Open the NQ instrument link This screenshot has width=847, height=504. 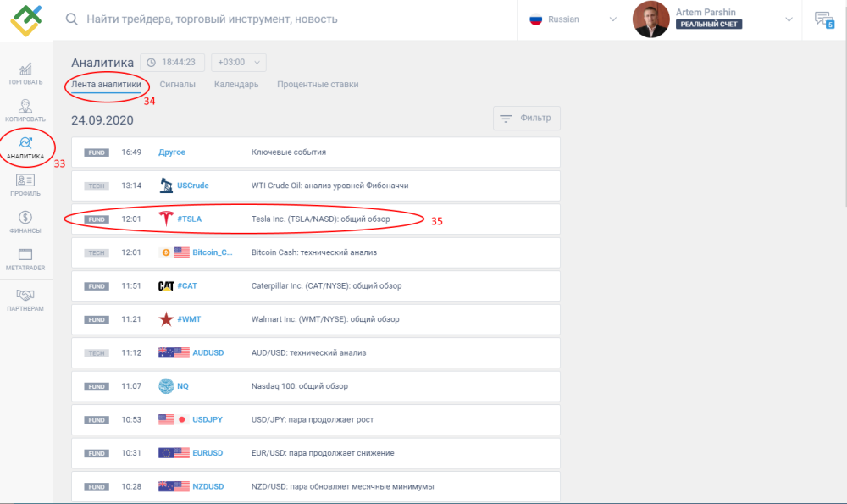183,386
